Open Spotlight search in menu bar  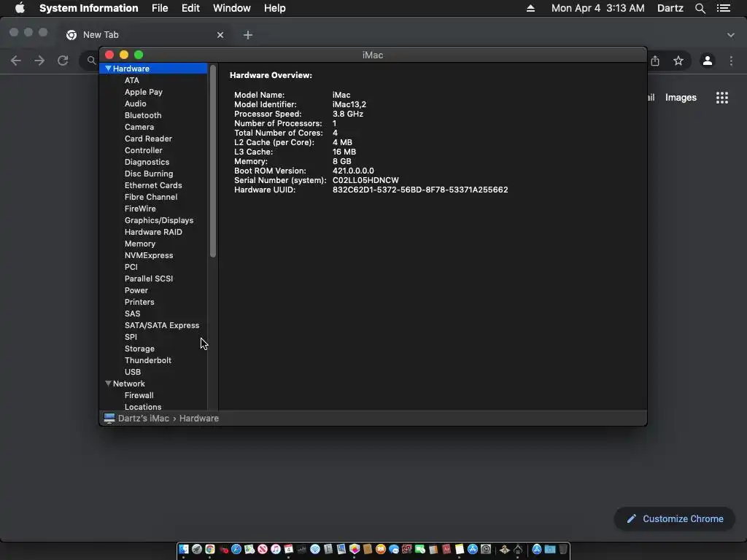pyautogui.click(x=700, y=8)
